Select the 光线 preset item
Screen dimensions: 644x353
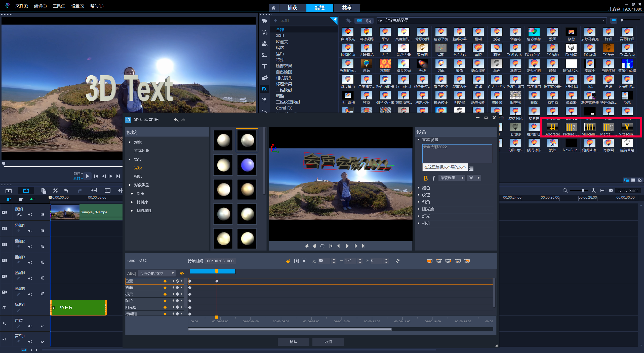tap(138, 168)
